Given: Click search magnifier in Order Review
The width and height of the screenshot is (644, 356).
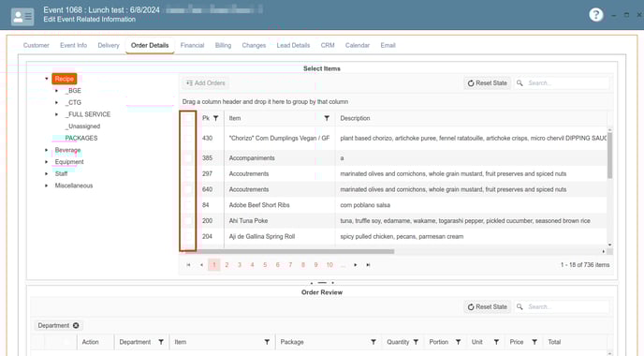Looking at the screenshot, I should (520, 307).
